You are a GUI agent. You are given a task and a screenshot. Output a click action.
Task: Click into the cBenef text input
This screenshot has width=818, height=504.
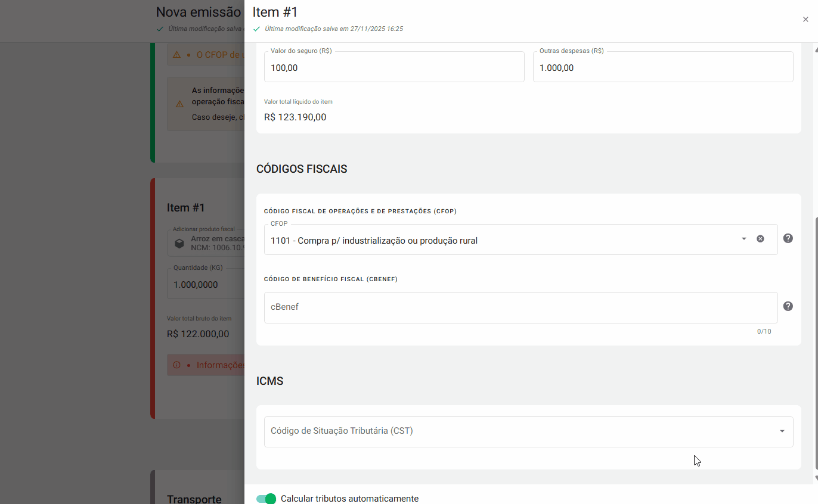pyautogui.click(x=520, y=307)
